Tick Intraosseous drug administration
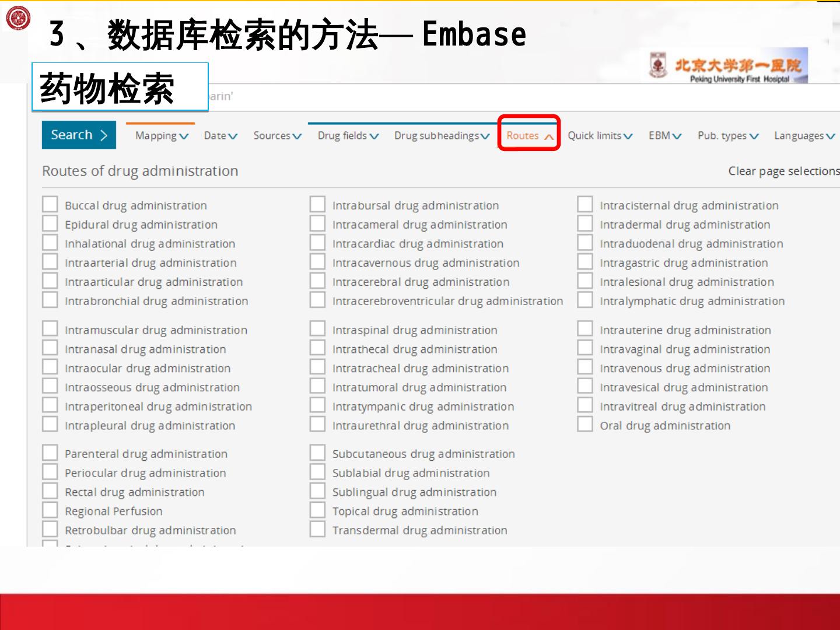This screenshot has height=630, width=840. click(50, 387)
